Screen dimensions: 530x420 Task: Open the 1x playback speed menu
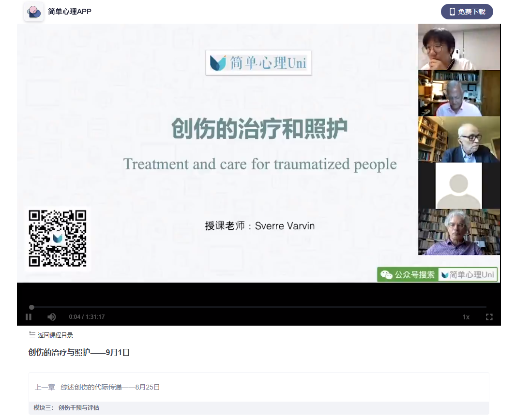pos(466,317)
